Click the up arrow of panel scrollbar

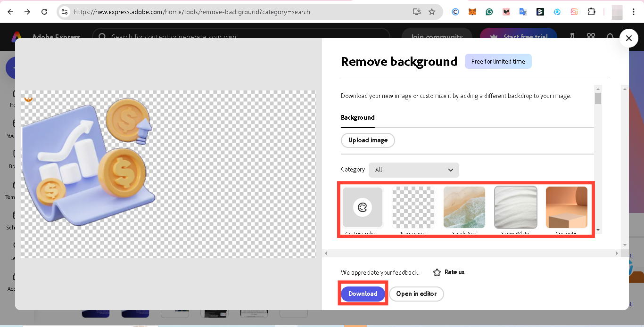(x=626, y=88)
